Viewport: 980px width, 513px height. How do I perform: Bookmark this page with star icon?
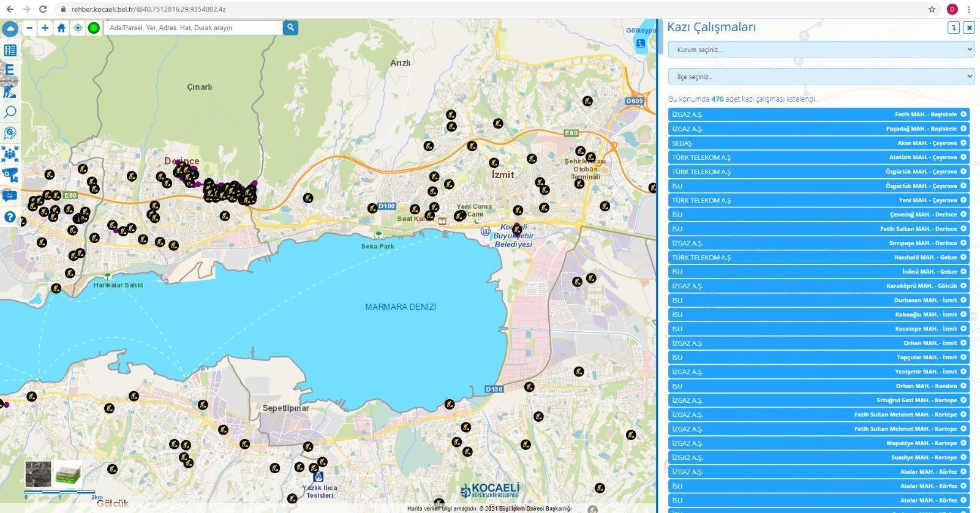(932, 9)
